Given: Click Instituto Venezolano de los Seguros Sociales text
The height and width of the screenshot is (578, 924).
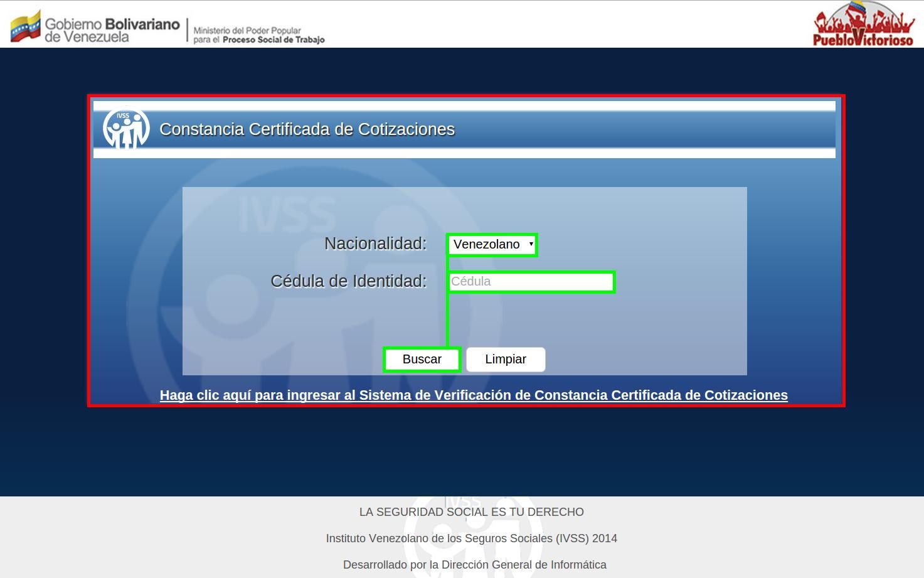Looking at the screenshot, I should pyautogui.click(x=472, y=538).
